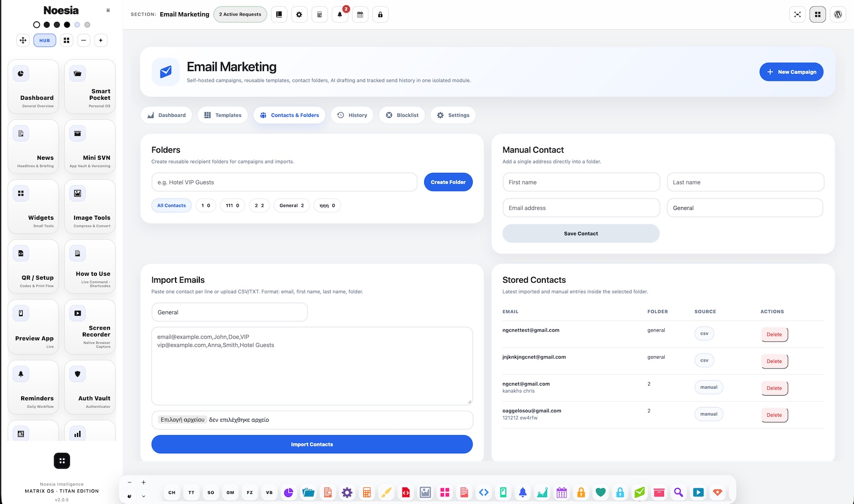Click the purple magnifier dock icon
The width and height of the screenshot is (854, 504).
678,492
